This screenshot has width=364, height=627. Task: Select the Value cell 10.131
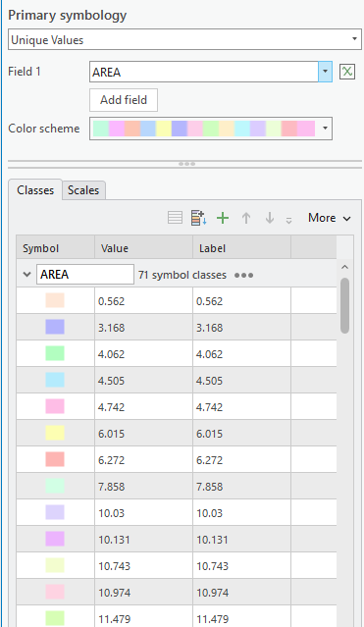click(x=143, y=539)
